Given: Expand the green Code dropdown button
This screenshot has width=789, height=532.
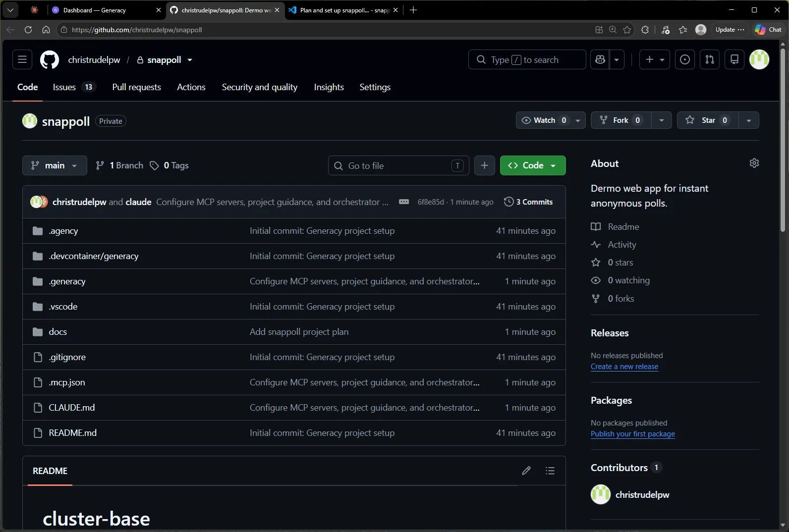Looking at the screenshot, I should [x=533, y=165].
